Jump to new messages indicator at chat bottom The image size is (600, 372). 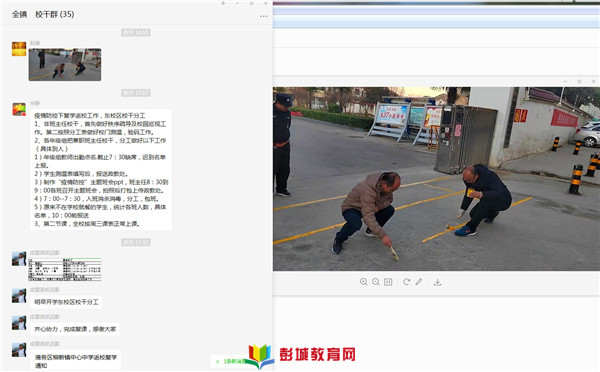coord(230,361)
